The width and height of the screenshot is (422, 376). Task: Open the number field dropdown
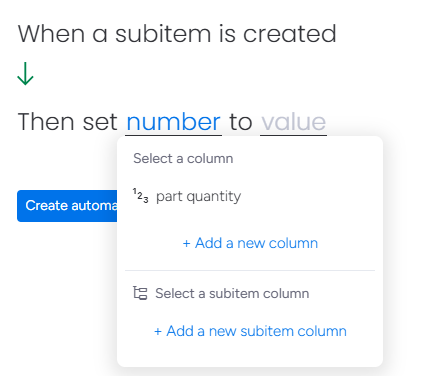pos(173,122)
